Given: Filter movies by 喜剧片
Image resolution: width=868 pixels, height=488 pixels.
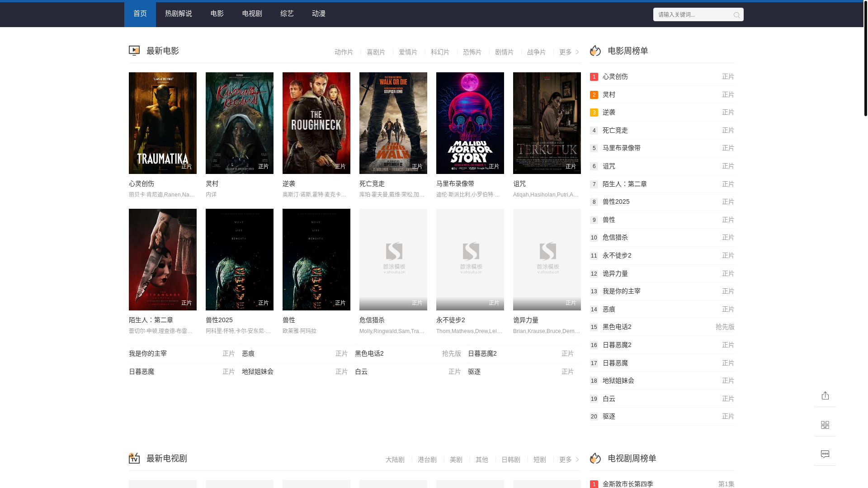Looking at the screenshot, I should [376, 52].
